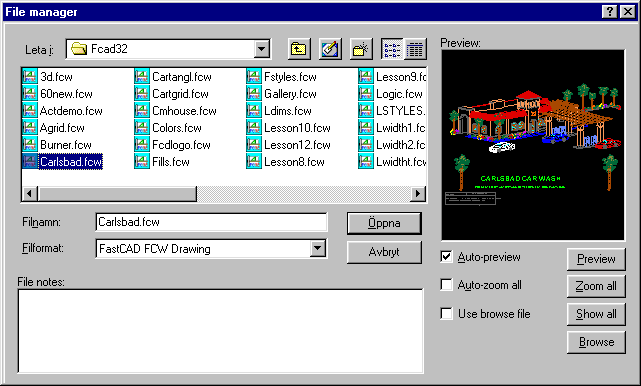This screenshot has width=641, height=386.
Task: Click the horizontal scrollbar thumb
Action: click(117, 193)
